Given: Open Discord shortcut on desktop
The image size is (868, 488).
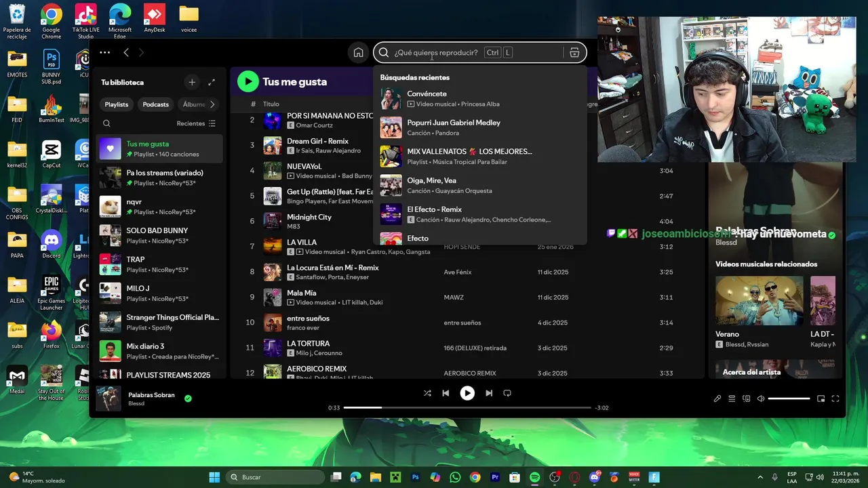Looking at the screenshot, I should pos(52,244).
